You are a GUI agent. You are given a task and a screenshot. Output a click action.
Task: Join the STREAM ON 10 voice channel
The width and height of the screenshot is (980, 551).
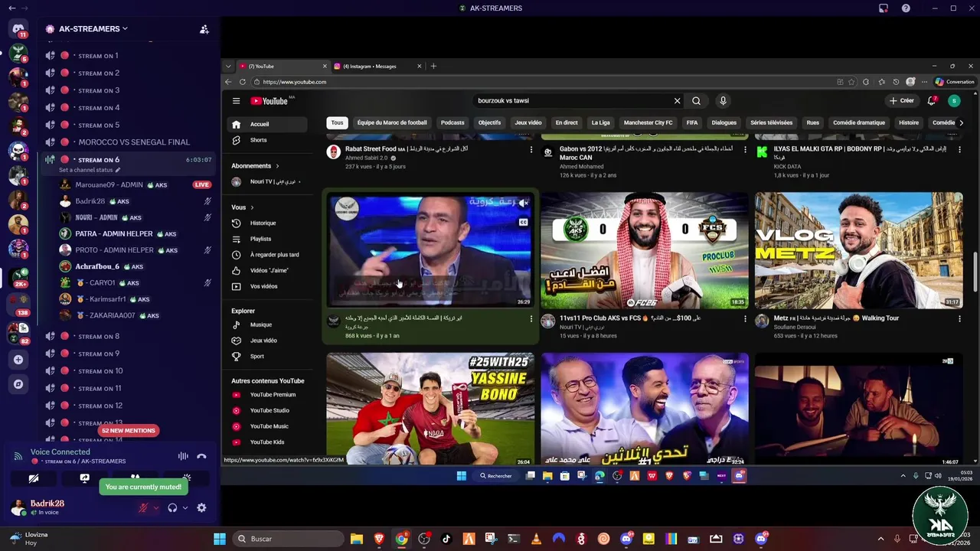click(x=126, y=371)
